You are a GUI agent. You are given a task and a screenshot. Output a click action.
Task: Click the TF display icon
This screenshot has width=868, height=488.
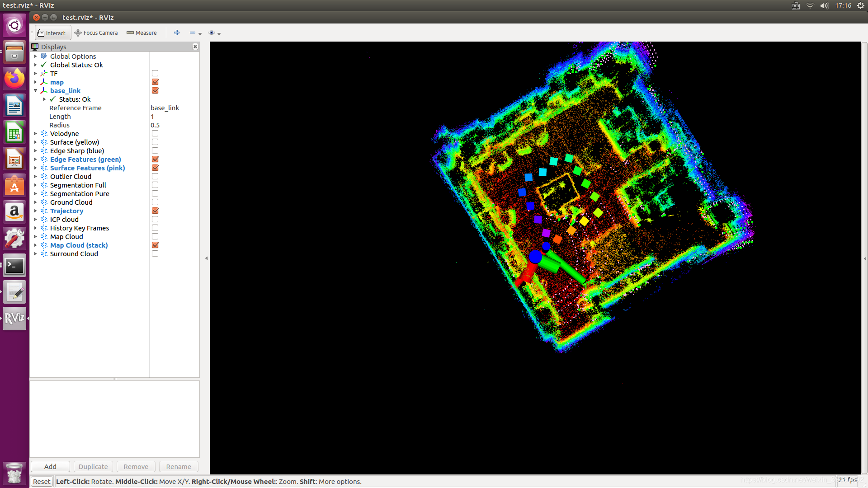click(x=44, y=73)
